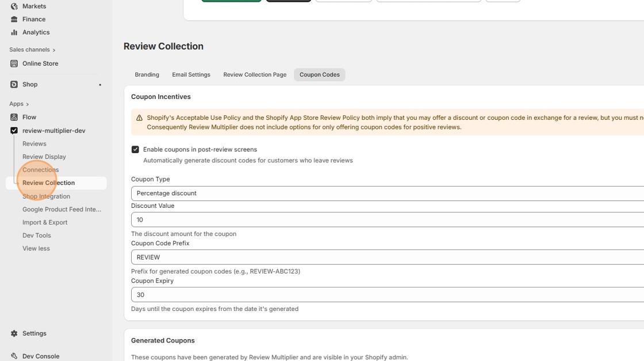Click the Apps heading in sidebar

pyautogui.click(x=17, y=104)
